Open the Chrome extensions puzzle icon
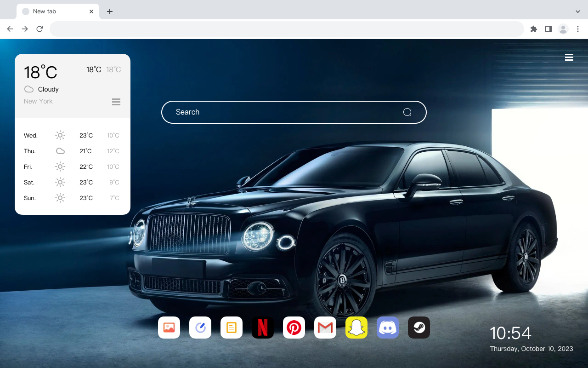The image size is (588, 368). coord(533,29)
